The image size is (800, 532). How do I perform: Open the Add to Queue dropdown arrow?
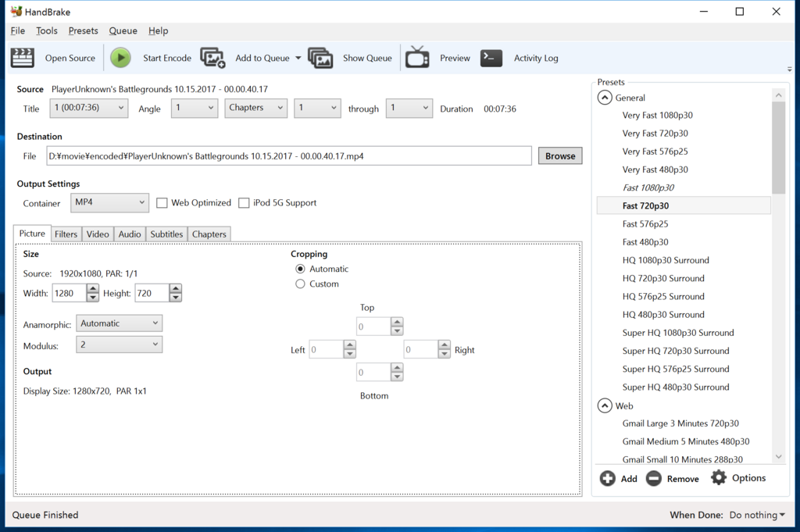tap(298, 58)
